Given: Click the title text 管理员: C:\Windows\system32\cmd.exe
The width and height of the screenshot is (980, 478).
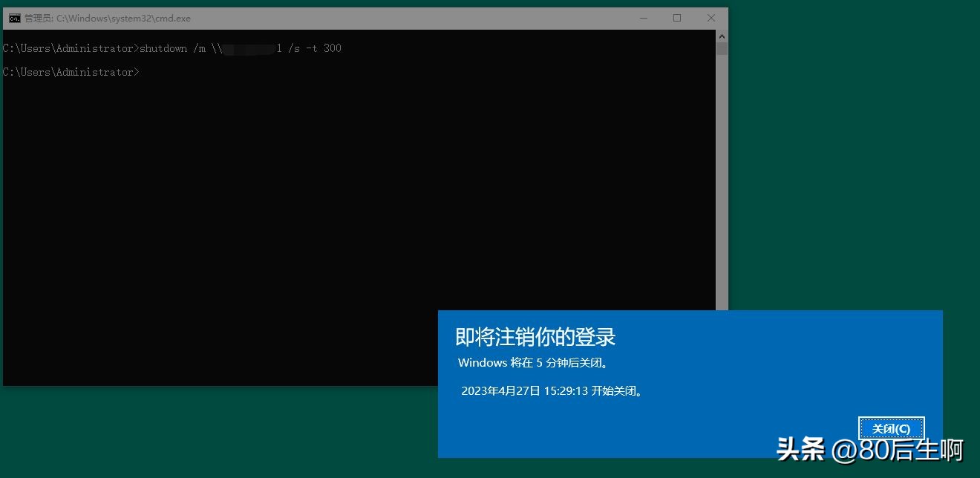Looking at the screenshot, I should 107,18.
